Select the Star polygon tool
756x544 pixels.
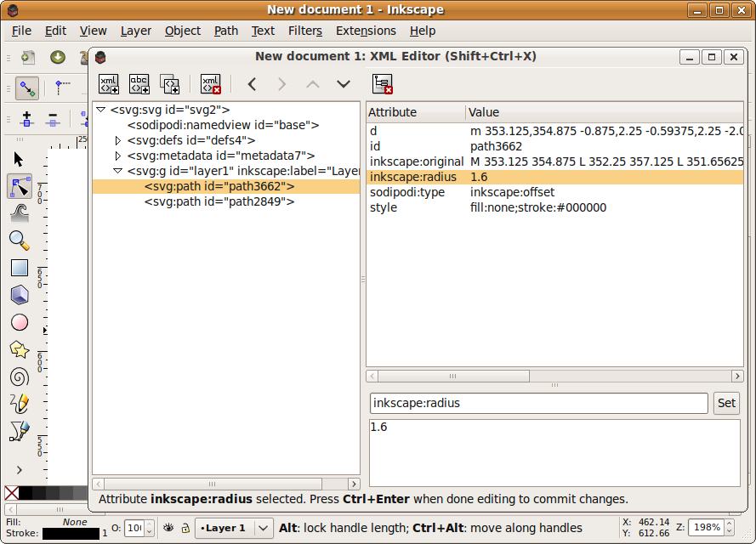tap(20, 349)
